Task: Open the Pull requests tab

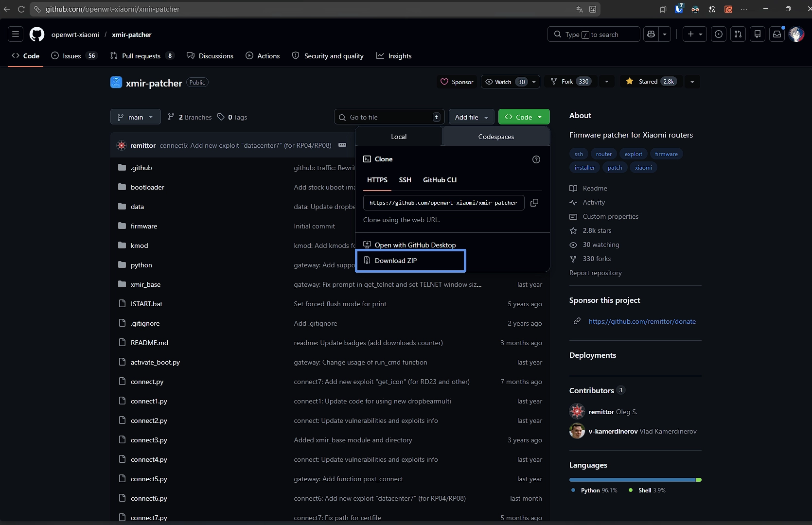Action: (x=142, y=56)
